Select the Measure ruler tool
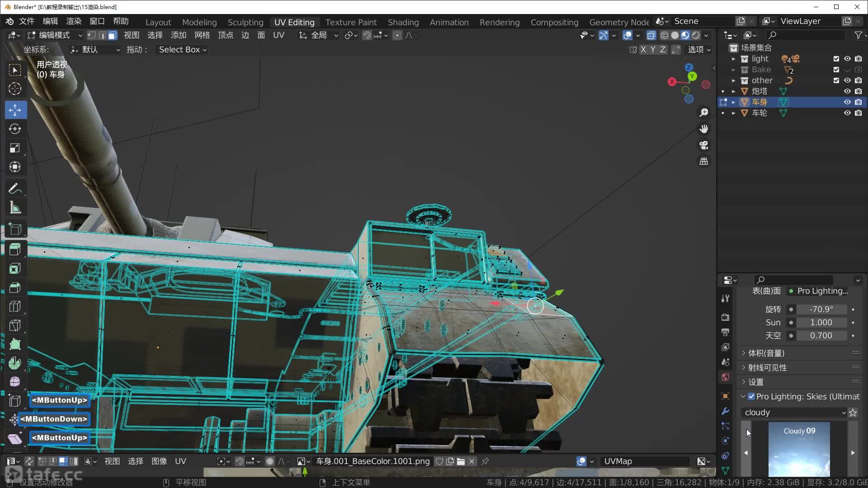The height and width of the screenshot is (488, 868). 15,208
